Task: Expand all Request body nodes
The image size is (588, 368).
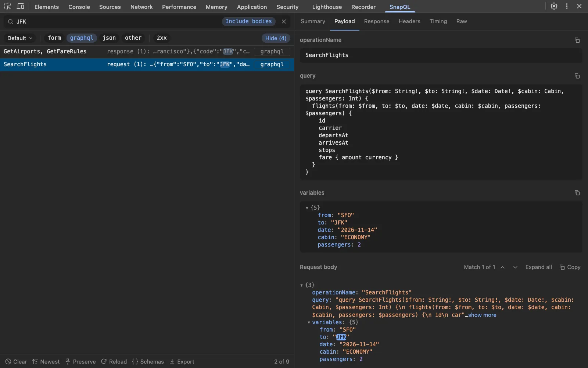Action: click(x=538, y=267)
